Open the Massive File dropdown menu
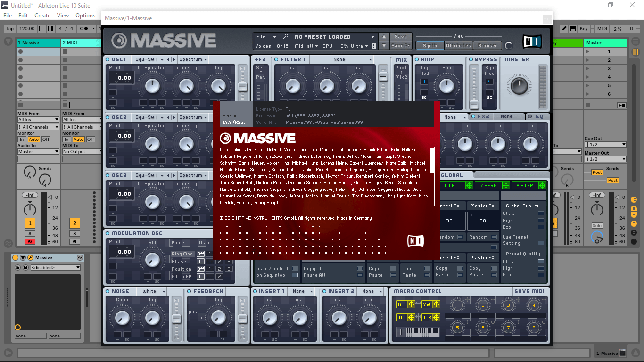The height and width of the screenshot is (362, 644). coord(266,37)
